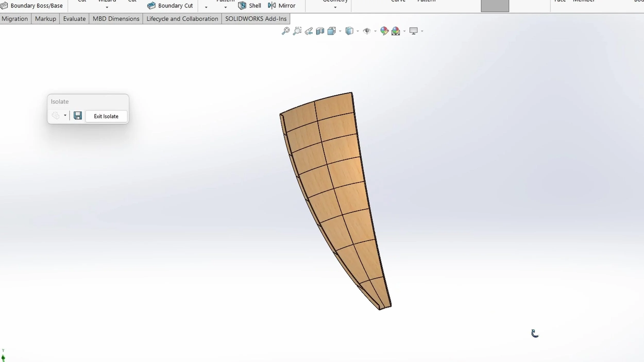
Task: Click the Previous View icon
Action: pyautogui.click(x=309, y=31)
